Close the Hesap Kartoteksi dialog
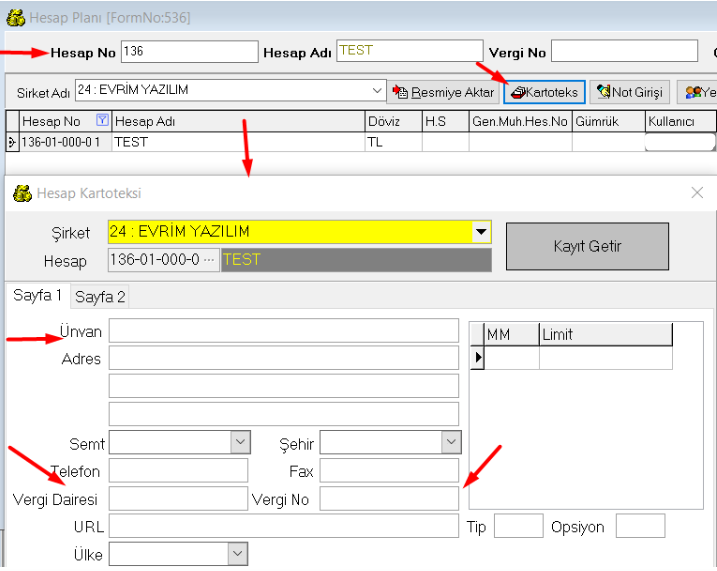This screenshot has height=571, width=717. 697,193
